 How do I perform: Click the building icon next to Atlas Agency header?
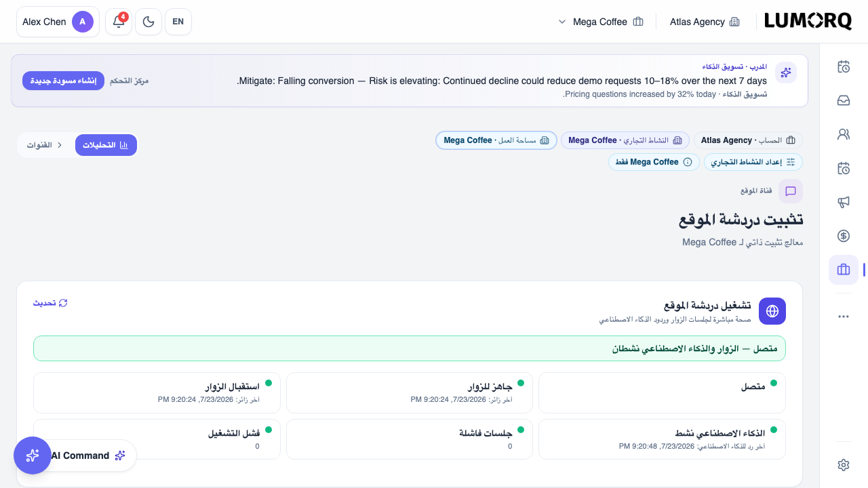pyautogui.click(x=734, y=22)
